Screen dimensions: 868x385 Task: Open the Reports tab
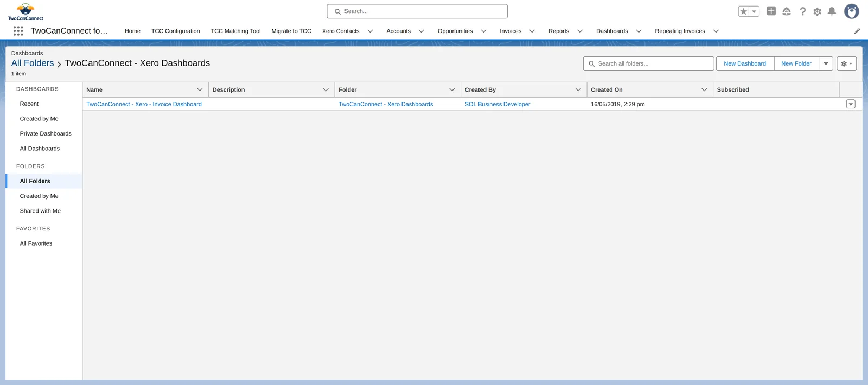559,31
